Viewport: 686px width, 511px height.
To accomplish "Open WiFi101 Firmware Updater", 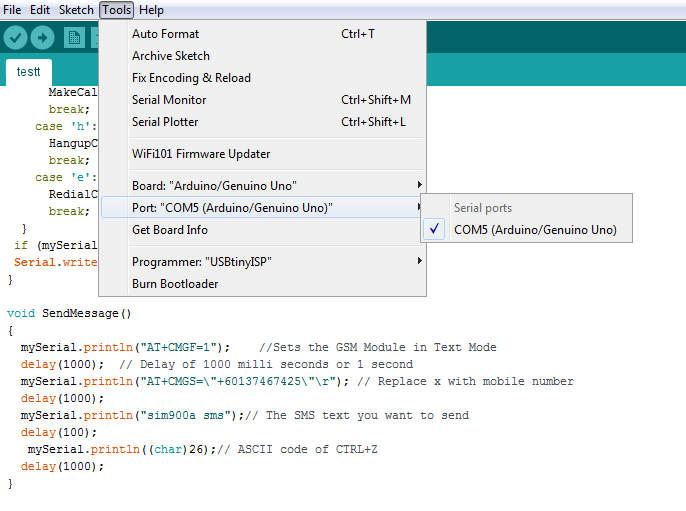I will click(201, 154).
